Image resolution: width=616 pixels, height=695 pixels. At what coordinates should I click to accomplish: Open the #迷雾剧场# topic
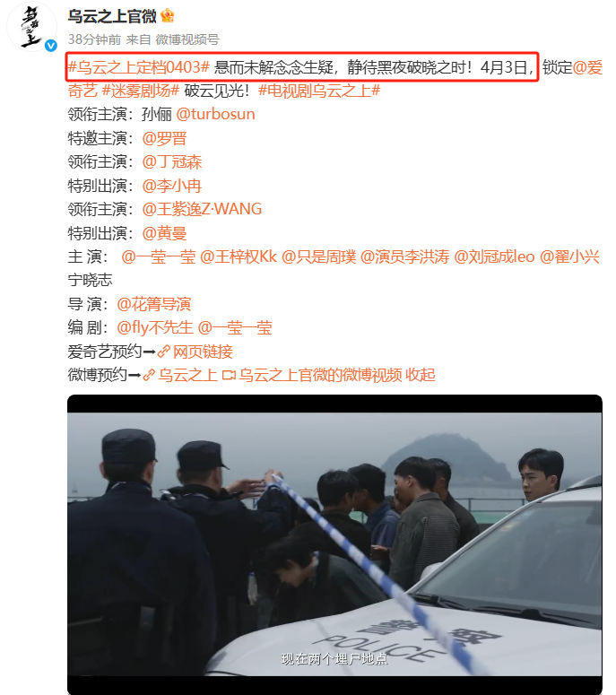click(x=141, y=91)
